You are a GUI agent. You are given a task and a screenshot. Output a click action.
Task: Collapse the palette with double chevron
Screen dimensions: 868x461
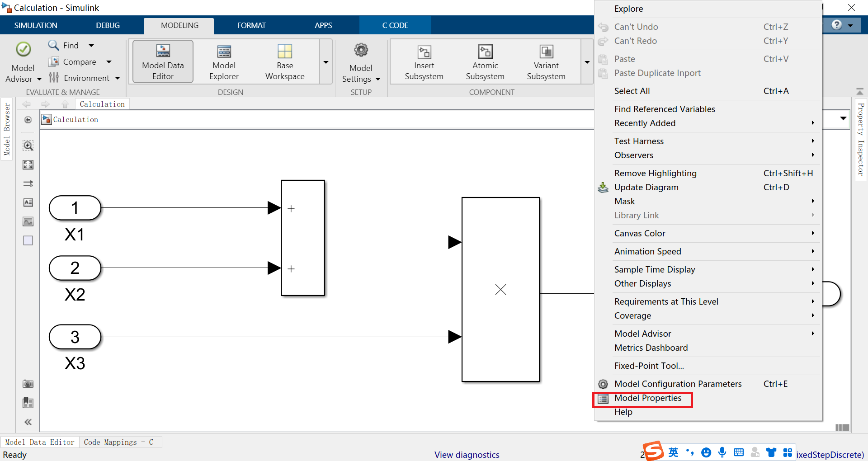[28, 422]
